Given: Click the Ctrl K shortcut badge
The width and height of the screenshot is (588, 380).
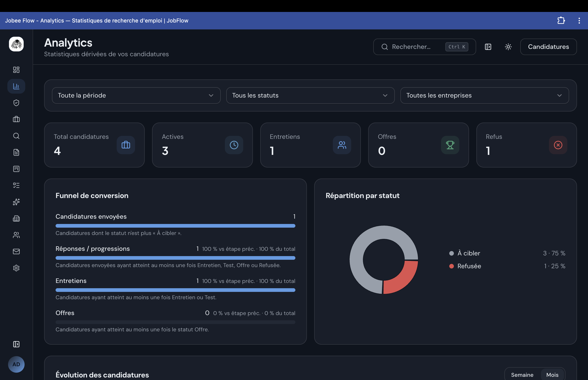Looking at the screenshot, I should 457,47.
